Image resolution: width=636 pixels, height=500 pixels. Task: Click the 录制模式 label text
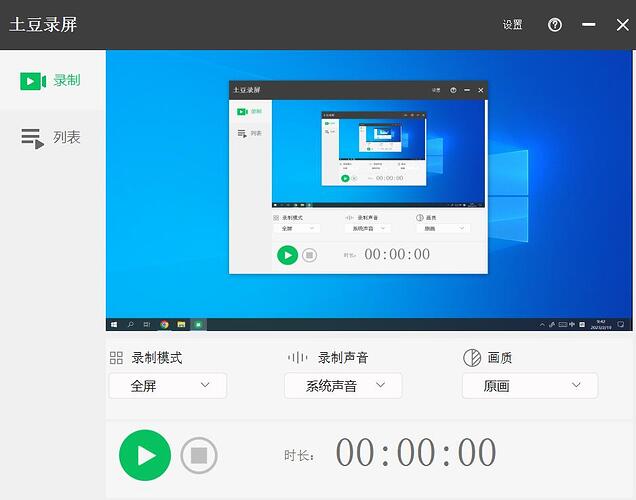(157, 358)
